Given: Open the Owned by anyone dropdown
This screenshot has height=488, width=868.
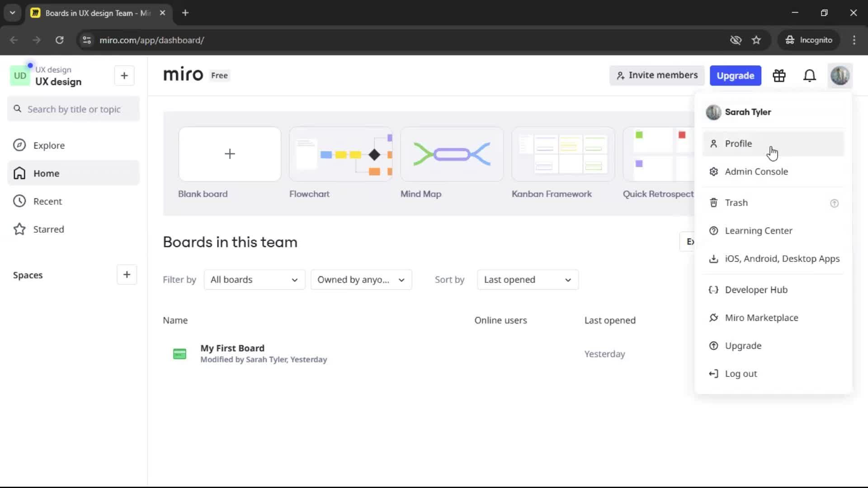Looking at the screenshot, I should coord(361,280).
